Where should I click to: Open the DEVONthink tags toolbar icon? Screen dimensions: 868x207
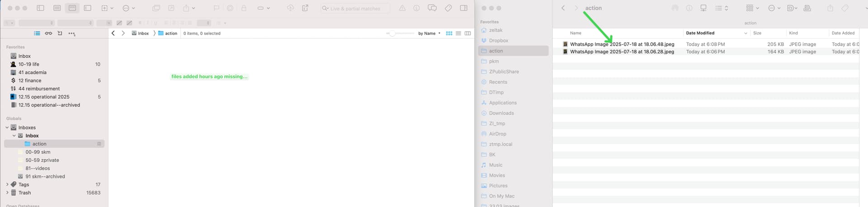tap(448, 8)
